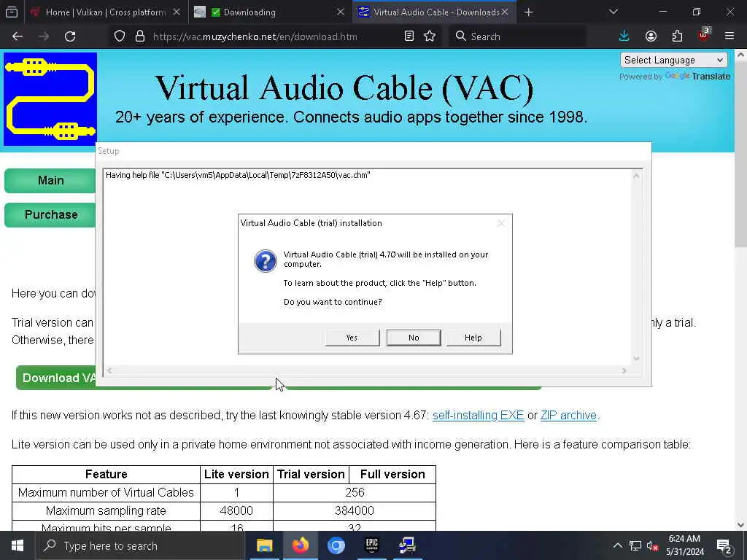747x560 pixels.
Task: Click the Lite version table header
Action: pyautogui.click(x=236, y=474)
